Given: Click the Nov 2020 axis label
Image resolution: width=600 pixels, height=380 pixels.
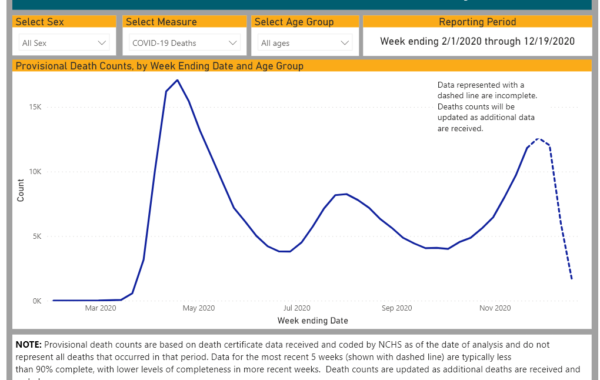Looking at the screenshot, I should [x=495, y=308].
